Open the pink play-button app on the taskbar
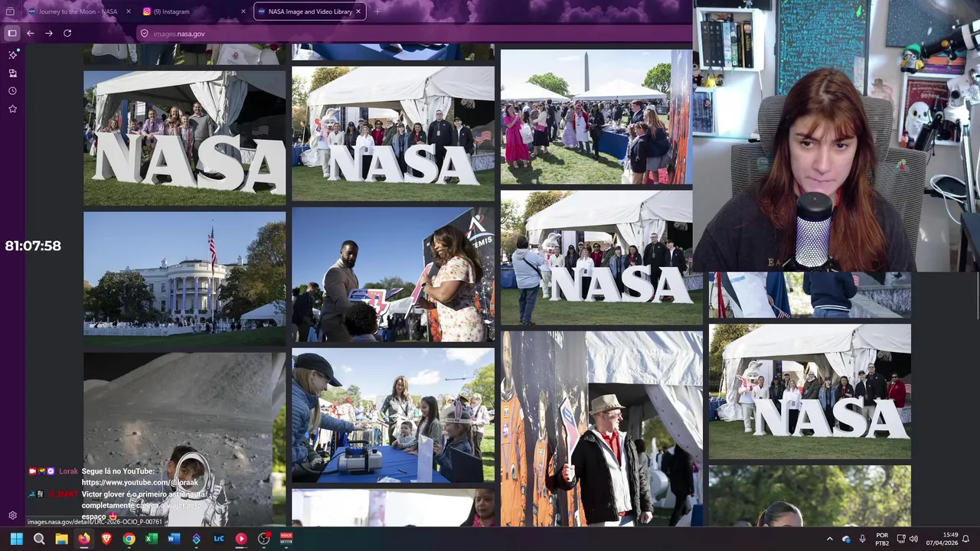The height and width of the screenshot is (551, 980). point(241,539)
